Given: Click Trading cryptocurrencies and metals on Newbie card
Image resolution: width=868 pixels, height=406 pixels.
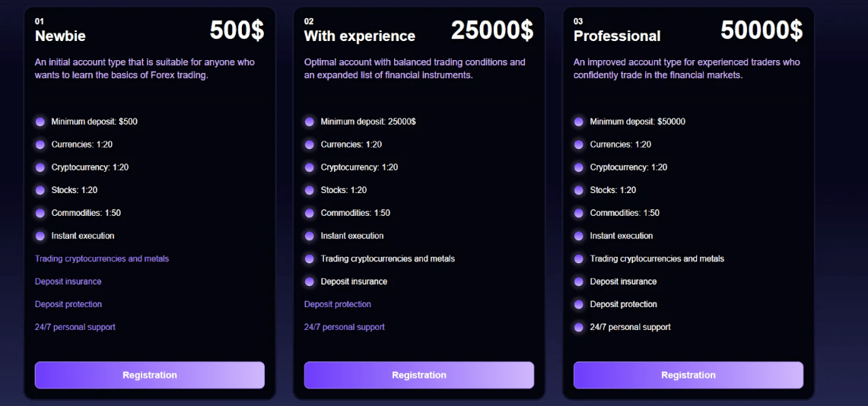Looking at the screenshot, I should tap(102, 259).
